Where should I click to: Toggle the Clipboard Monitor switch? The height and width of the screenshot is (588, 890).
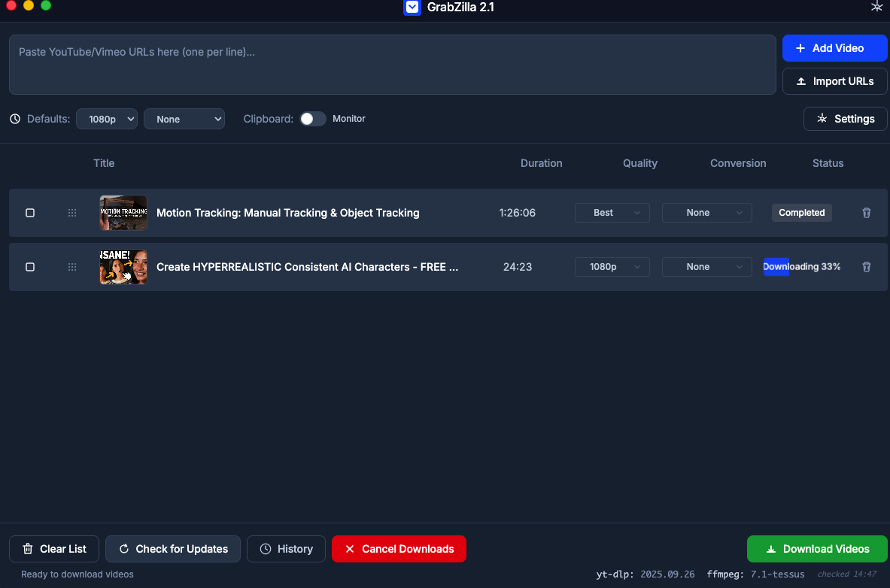(313, 119)
